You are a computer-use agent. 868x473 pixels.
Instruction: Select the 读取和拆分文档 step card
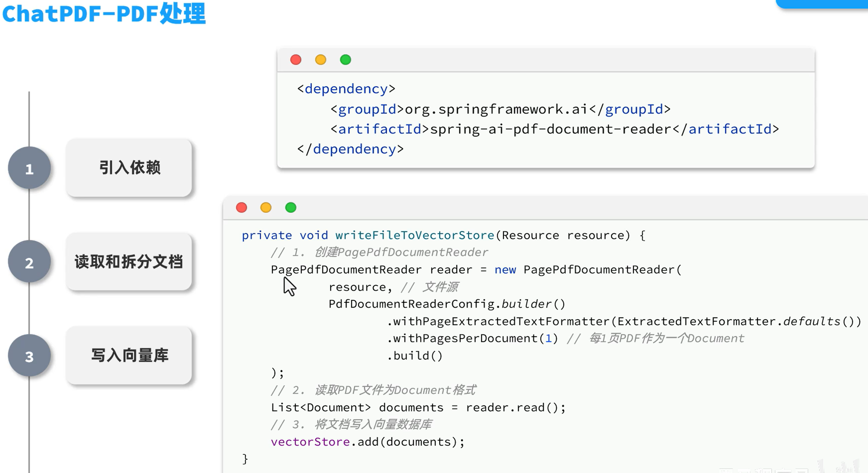129,262
